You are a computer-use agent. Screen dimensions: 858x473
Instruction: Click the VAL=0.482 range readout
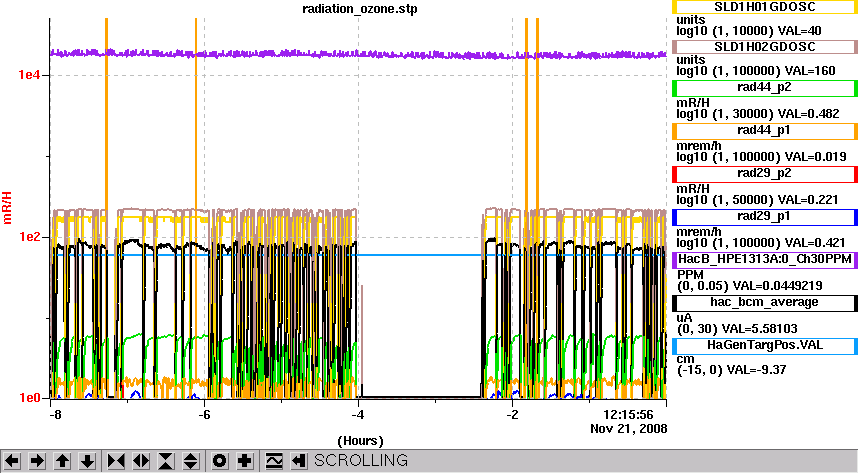(758, 114)
